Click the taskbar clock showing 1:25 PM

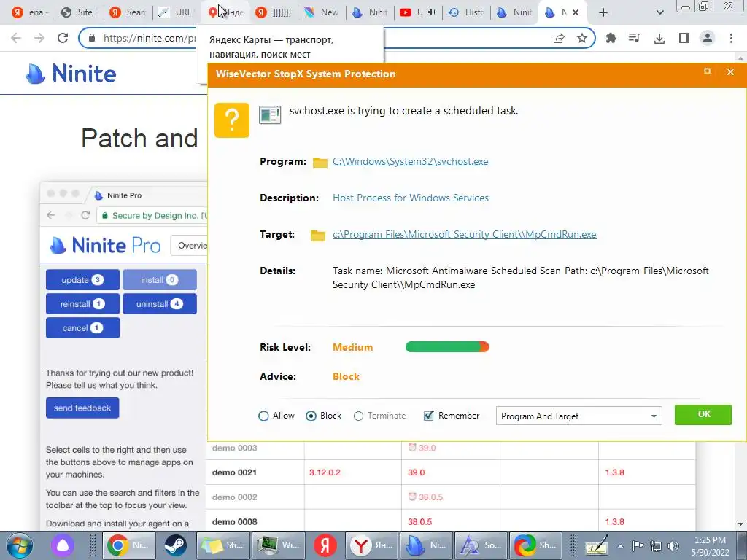pos(710,545)
